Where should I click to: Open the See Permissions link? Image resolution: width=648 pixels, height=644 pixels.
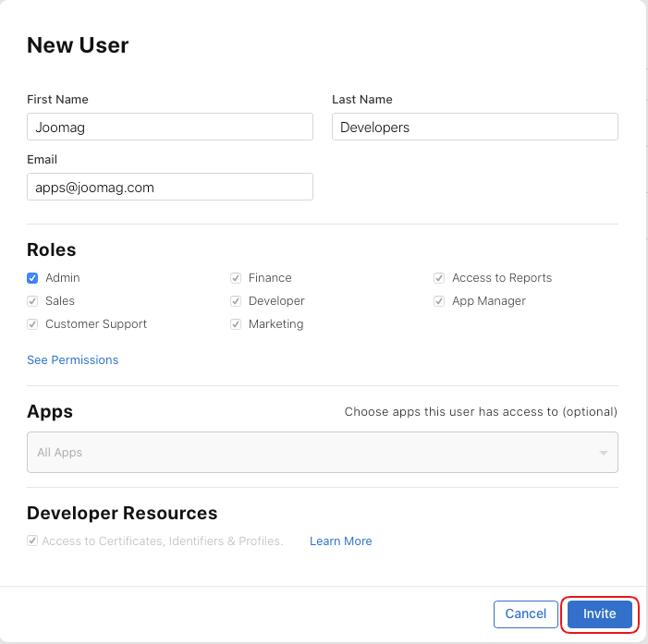[72, 360]
